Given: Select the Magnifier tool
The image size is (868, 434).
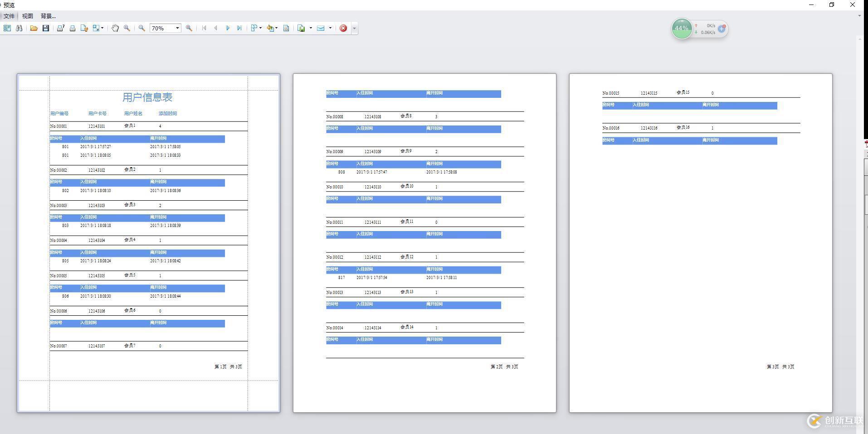Looking at the screenshot, I should tap(127, 28).
